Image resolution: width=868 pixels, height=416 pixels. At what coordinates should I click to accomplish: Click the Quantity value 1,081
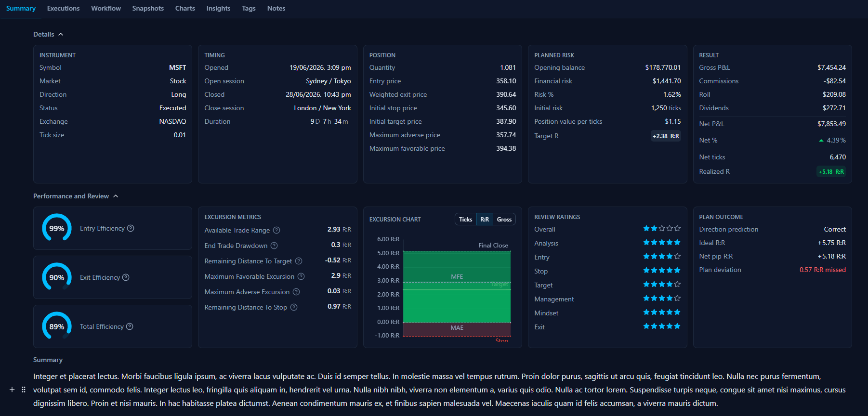pyautogui.click(x=508, y=67)
